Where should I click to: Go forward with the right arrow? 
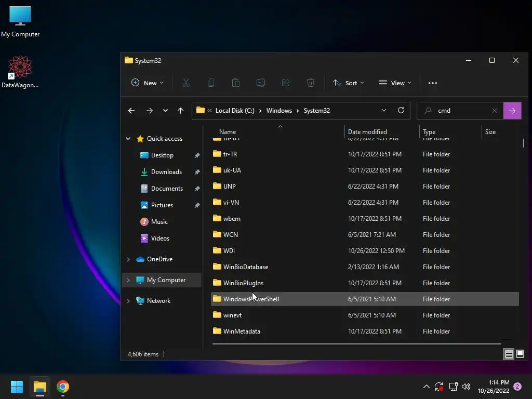149,111
